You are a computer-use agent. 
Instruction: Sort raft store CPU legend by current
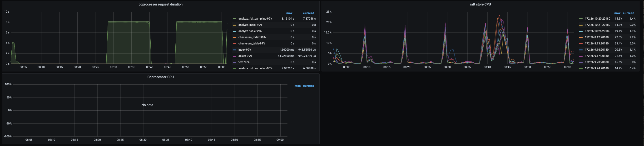tap(628, 13)
